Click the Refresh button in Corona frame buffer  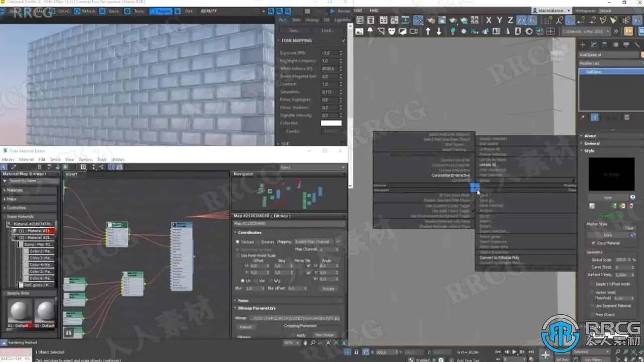84,11
